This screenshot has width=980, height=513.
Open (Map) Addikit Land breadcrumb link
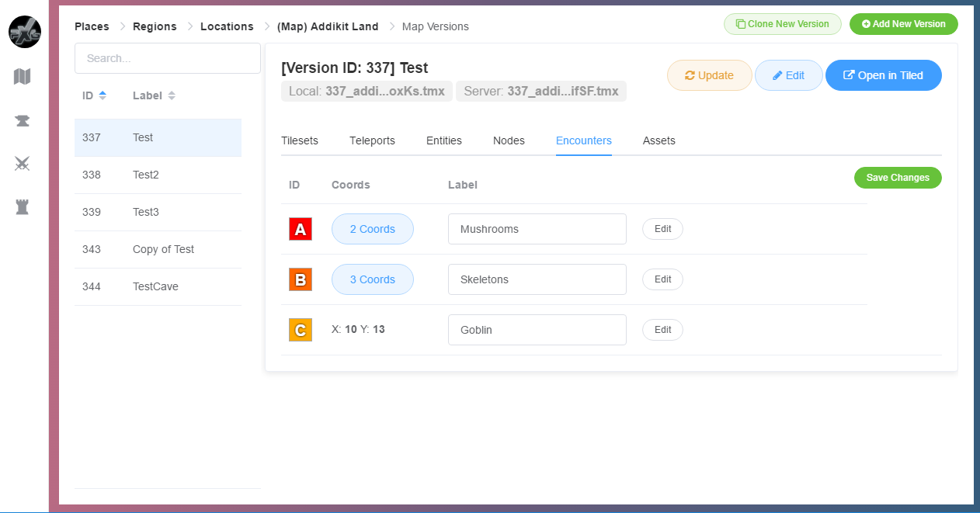click(x=328, y=26)
